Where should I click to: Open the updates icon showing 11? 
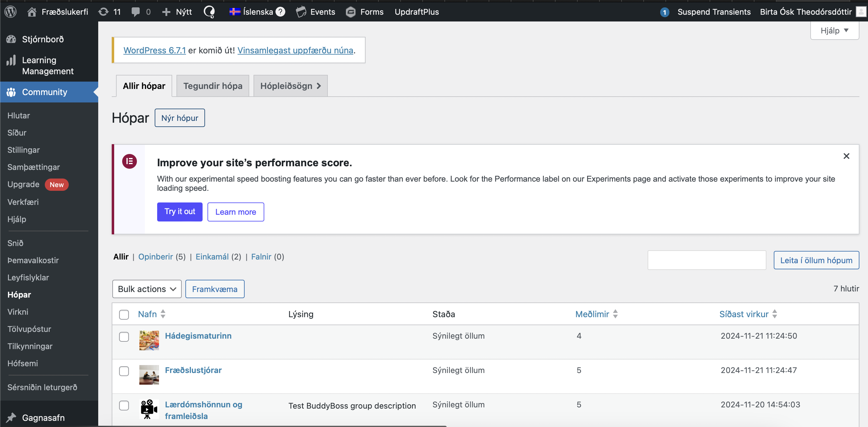103,12
